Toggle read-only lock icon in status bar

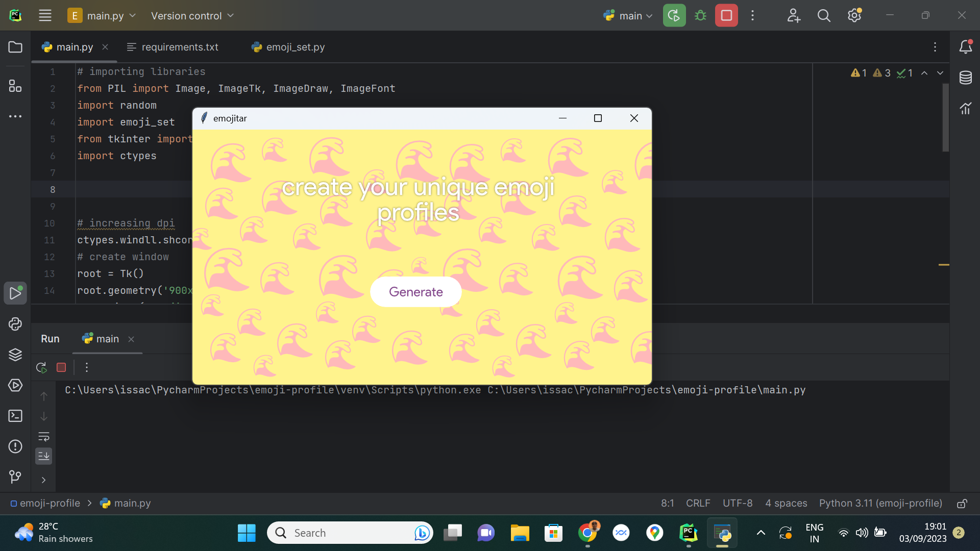point(962,504)
